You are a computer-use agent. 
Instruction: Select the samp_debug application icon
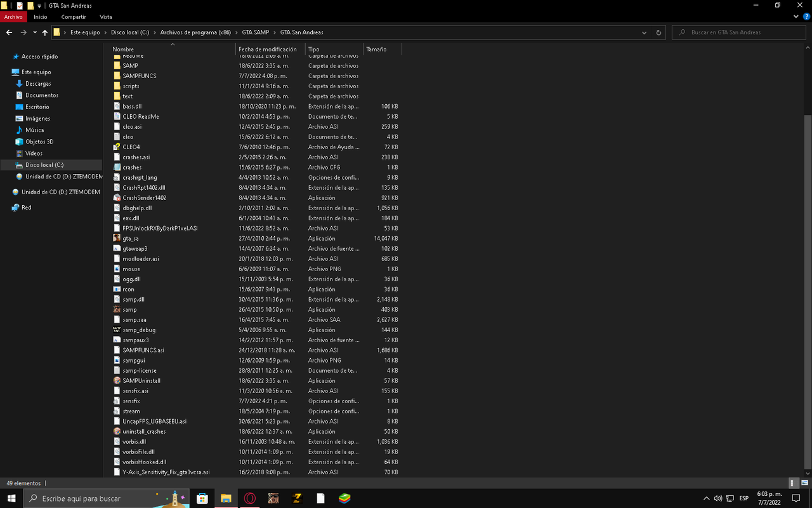click(117, 330)
